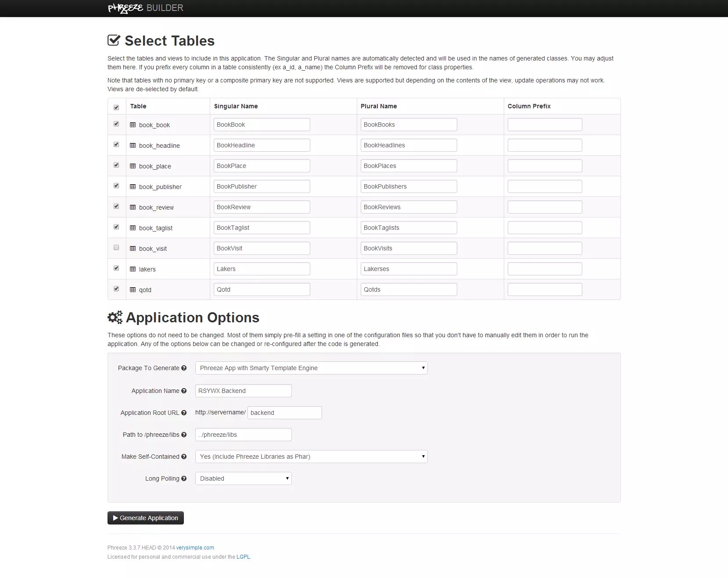728x578 pixels.
Task: Click the Singular Name column header
Action: click(236, 106)
